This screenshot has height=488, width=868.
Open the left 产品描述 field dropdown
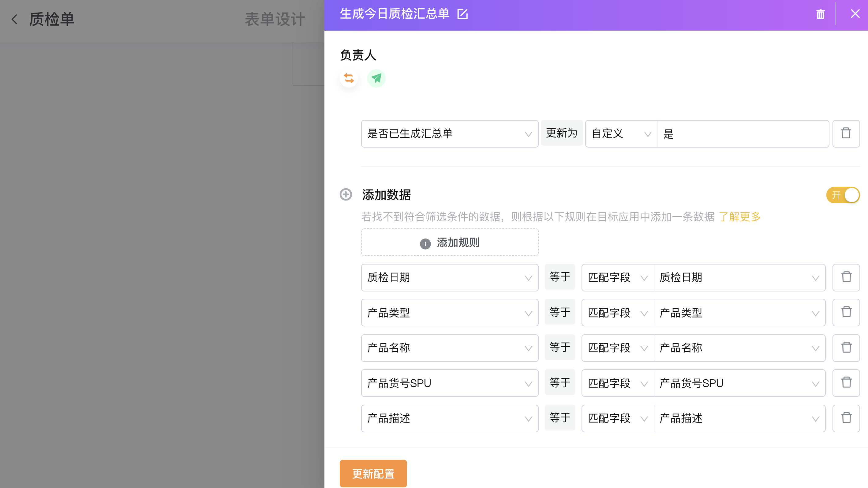(x=450, y=418)
